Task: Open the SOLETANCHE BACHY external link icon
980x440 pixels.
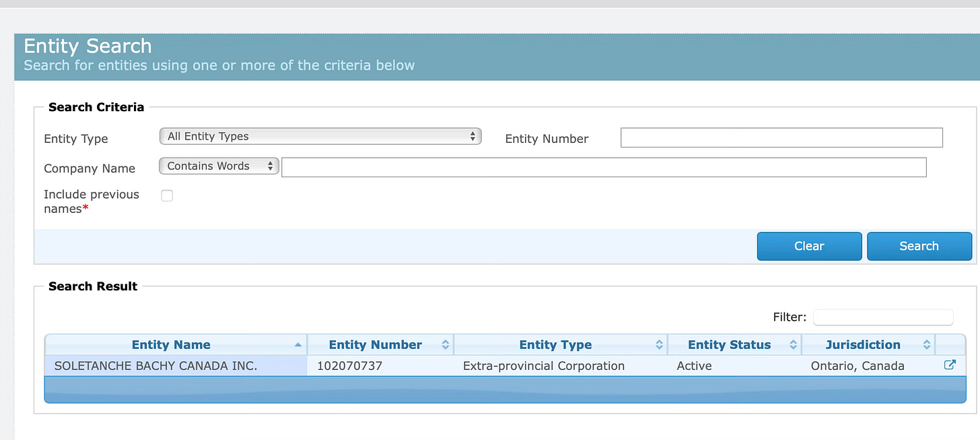Action: pyautogui.click(x=950, y=365)
